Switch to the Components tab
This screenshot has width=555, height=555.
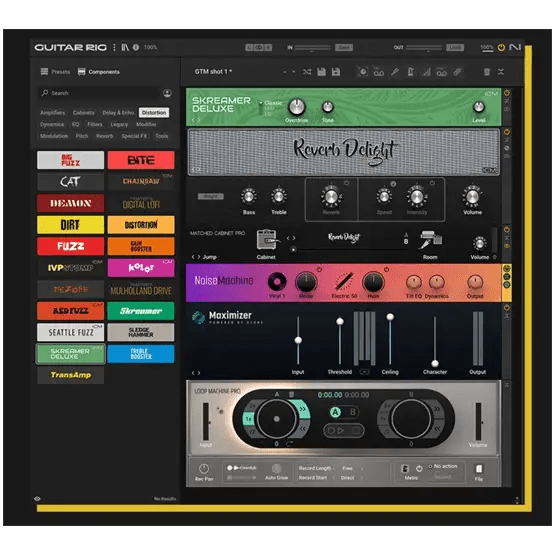tap(98, 72)
